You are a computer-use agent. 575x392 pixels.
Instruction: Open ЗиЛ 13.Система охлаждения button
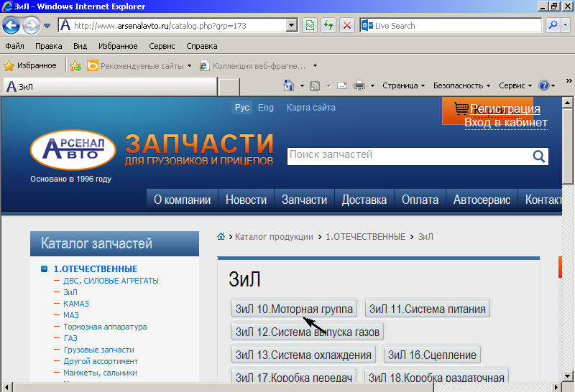point(303,355)
